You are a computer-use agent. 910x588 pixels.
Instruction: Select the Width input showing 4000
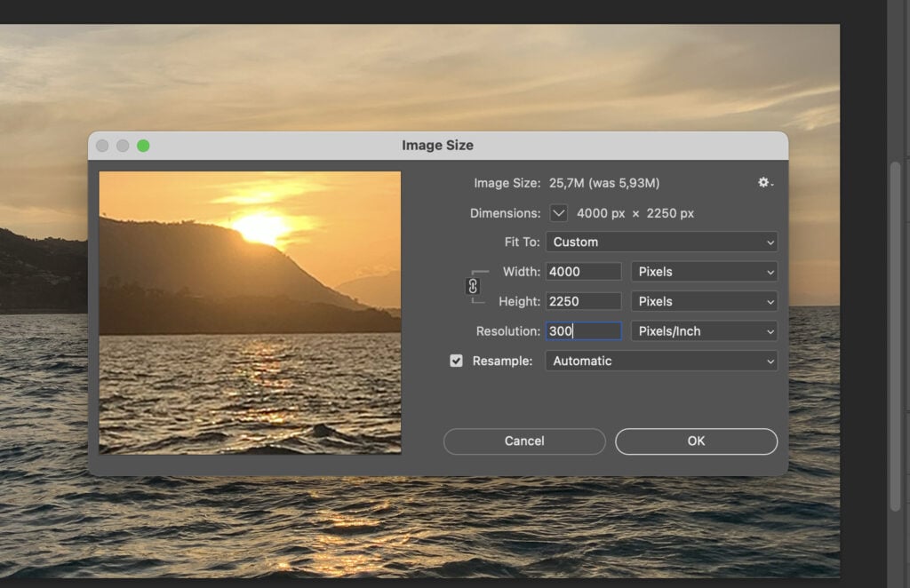(x=583, y=271)
